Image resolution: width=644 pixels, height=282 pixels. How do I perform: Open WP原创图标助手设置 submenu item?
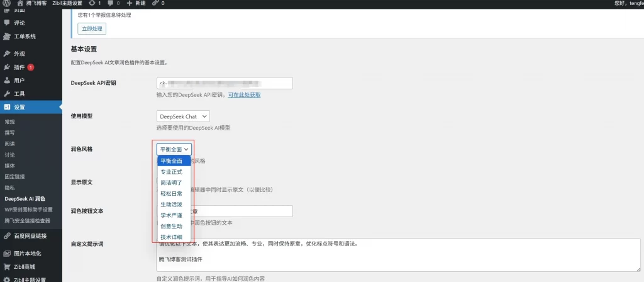tap(28, 209)
